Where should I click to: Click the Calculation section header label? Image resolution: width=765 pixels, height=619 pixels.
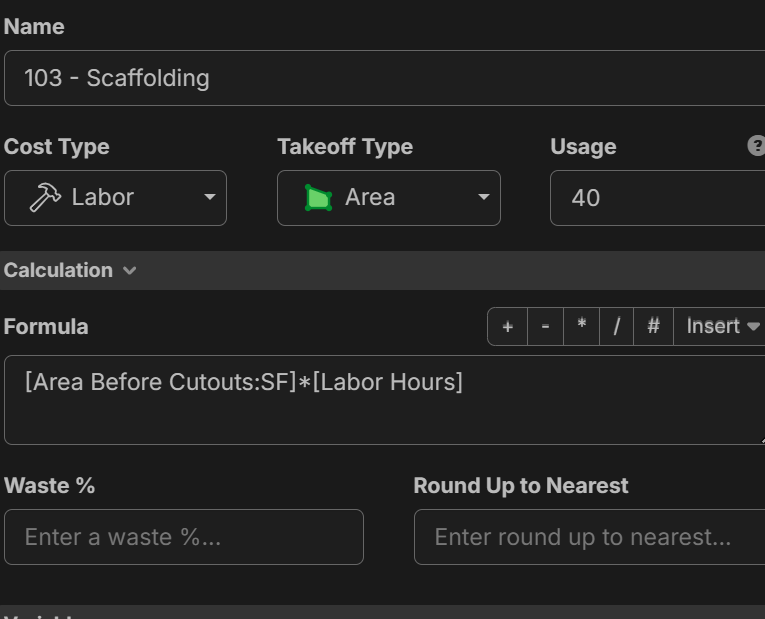(58, 271)
